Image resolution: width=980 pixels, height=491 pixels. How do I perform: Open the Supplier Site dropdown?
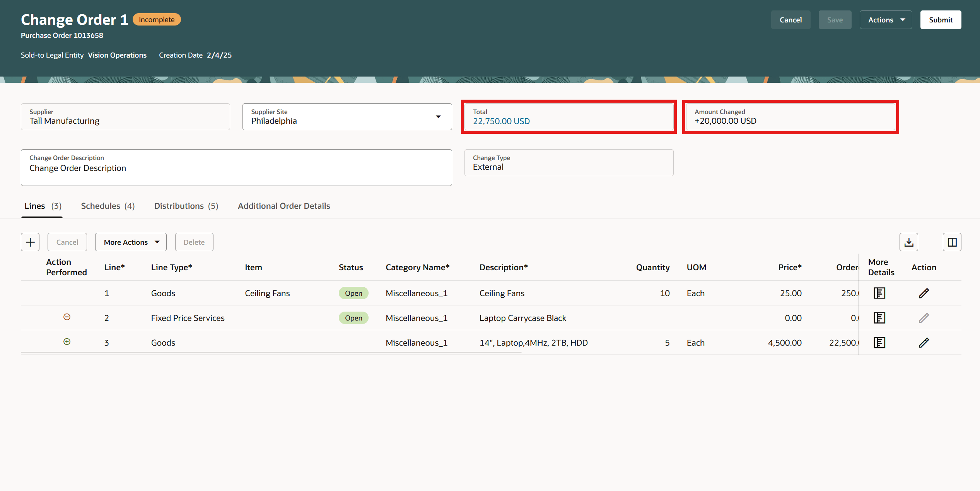(438, 117)
